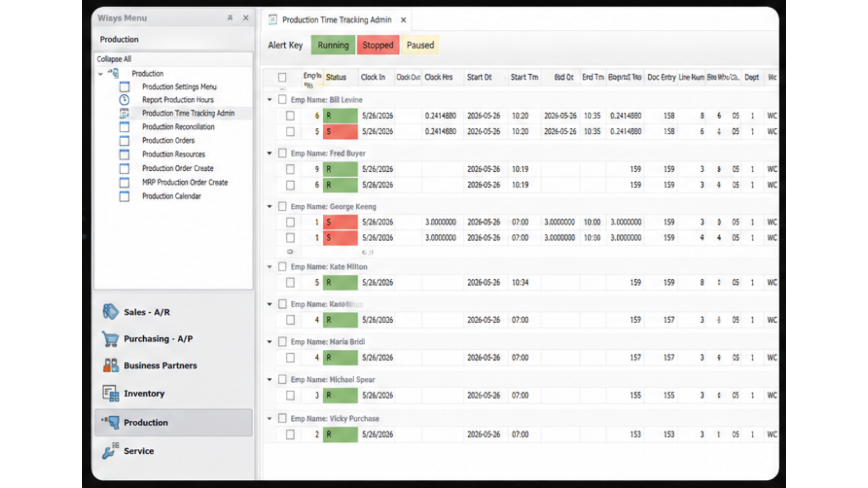Pin the Wisys Menu panel
The image size is (868, 488).
click(x=230, y=18)
